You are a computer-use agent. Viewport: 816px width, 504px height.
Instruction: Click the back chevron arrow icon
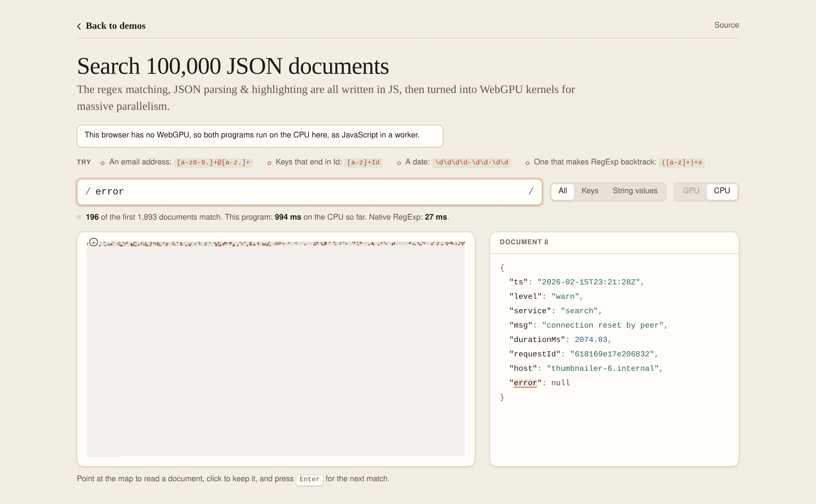click(79, 26)
